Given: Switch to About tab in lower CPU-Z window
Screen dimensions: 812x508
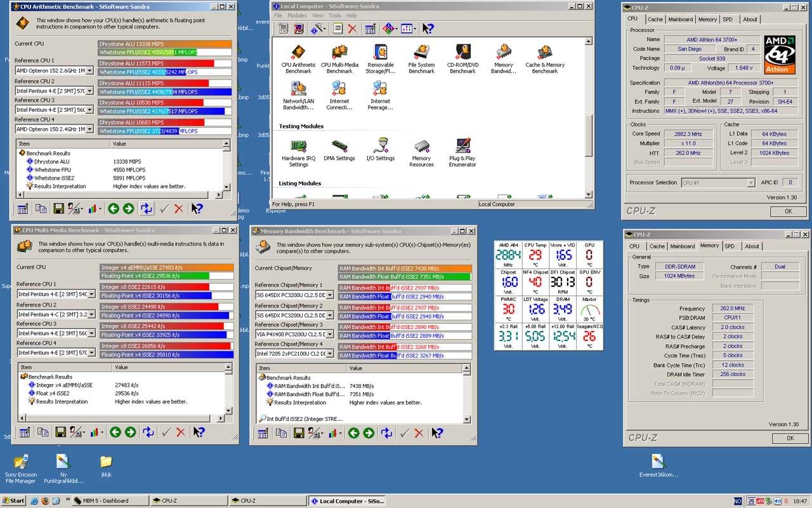Looking at the screenshot, I should (x=752, y=246).
